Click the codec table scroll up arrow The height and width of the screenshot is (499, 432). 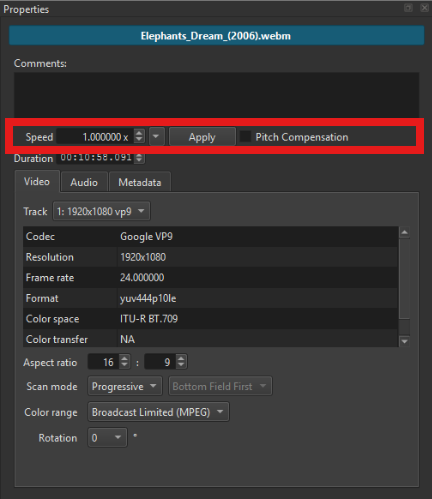tap(405, 232)
